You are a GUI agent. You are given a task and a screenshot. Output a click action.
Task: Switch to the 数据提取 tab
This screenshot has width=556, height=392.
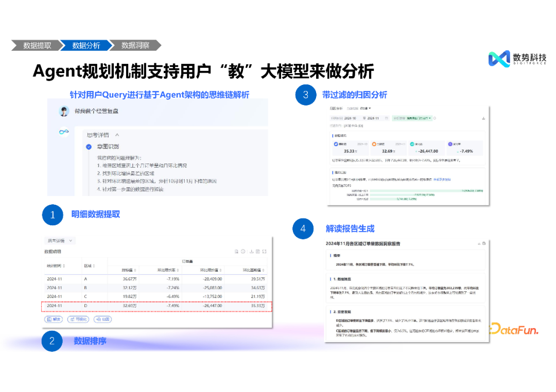pos(37,45)
